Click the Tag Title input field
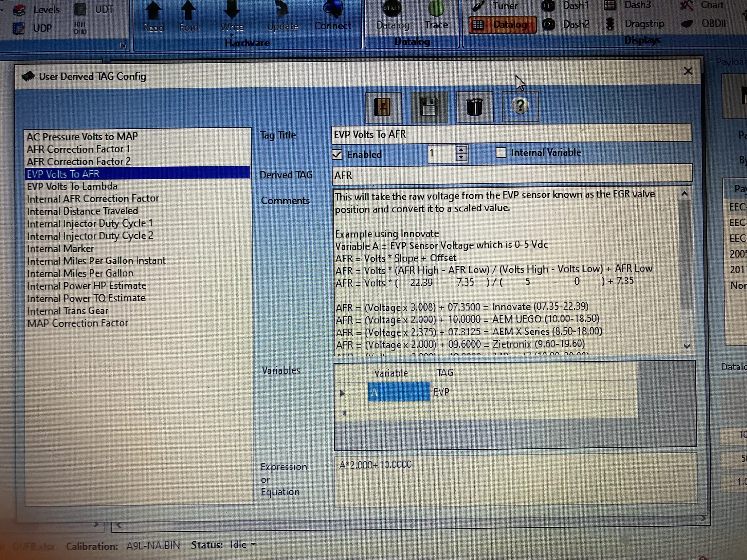Screen dimensions: 747x560 click(511, 134)
